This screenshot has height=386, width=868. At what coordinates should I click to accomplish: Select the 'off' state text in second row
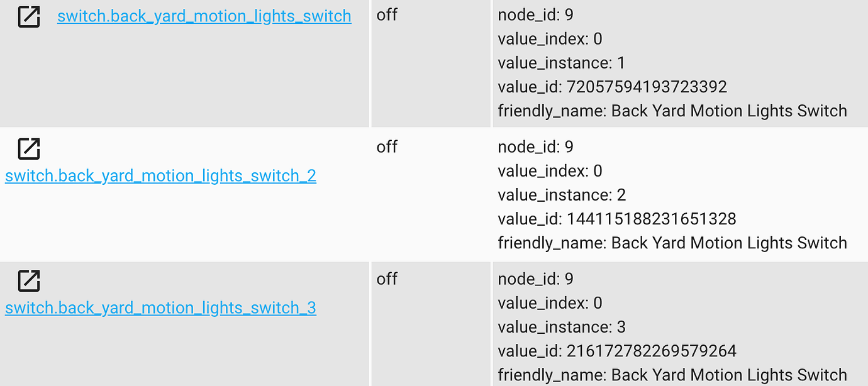(x=386, y=147)
